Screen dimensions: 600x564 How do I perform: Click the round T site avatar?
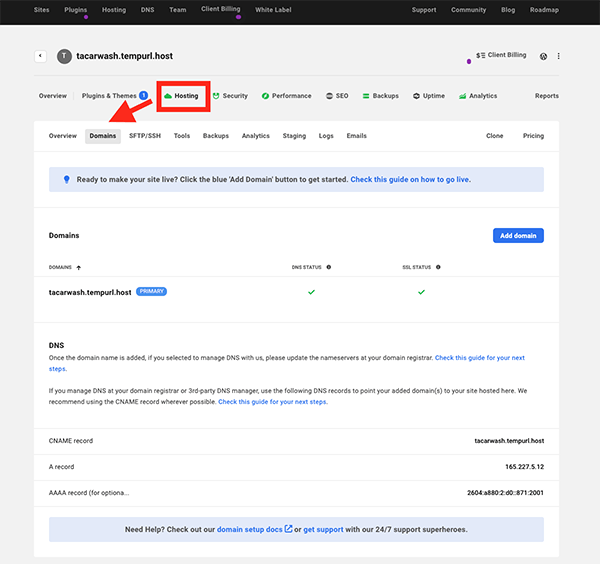tap(64, 56)
